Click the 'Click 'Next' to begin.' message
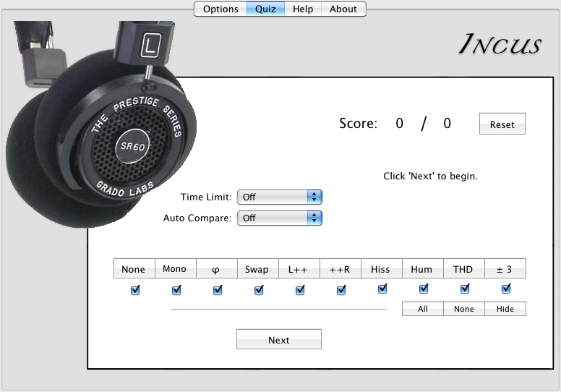561x392 pixels. point(430,176)
